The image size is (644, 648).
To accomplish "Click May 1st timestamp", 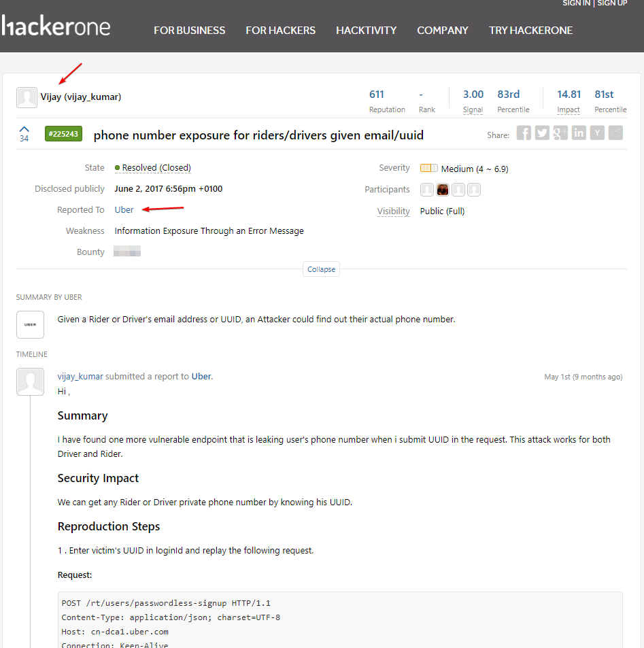I will [583, 377].
